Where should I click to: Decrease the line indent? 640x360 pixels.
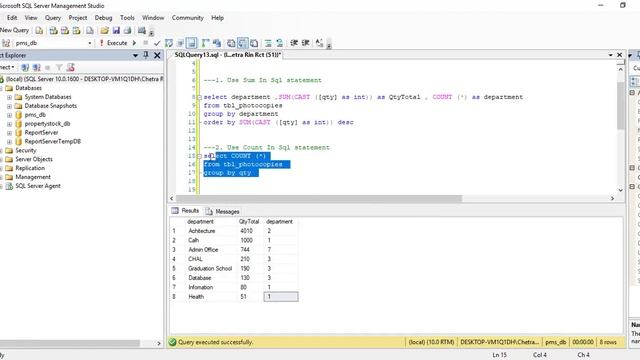(x=294, y=43)
